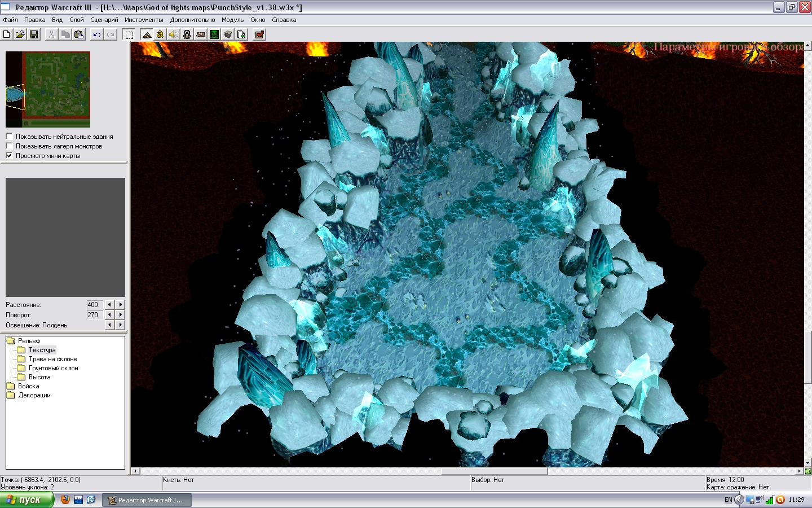Image resolution: width=812 pixels, height=508 pixels.
Task: Enable 'Показывать лагеря монстров' checkbox
Action: pos(9,146)
